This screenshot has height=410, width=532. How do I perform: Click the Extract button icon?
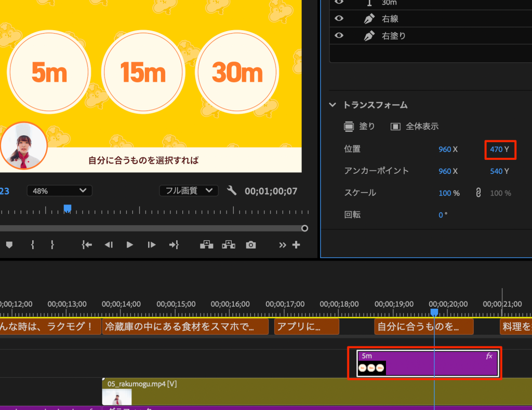[x=229, y=244]
